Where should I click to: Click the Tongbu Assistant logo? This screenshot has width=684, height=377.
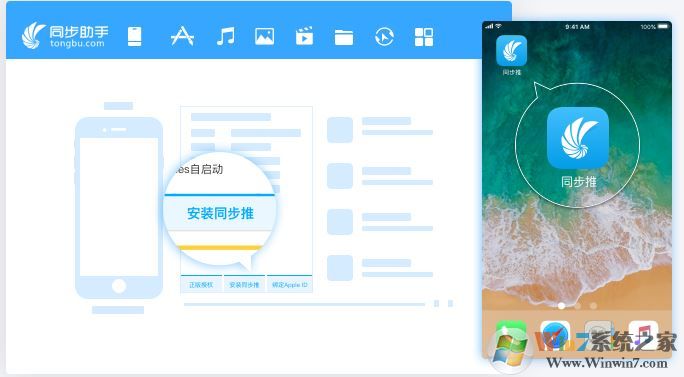pyautogui.click(x=65, y=36)
